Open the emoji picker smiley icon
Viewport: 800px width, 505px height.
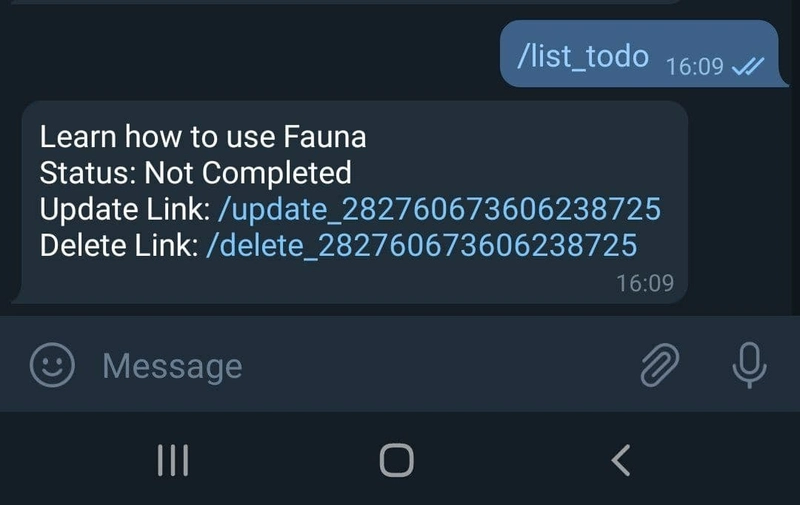pyautogui.click(x=52, y=365)
